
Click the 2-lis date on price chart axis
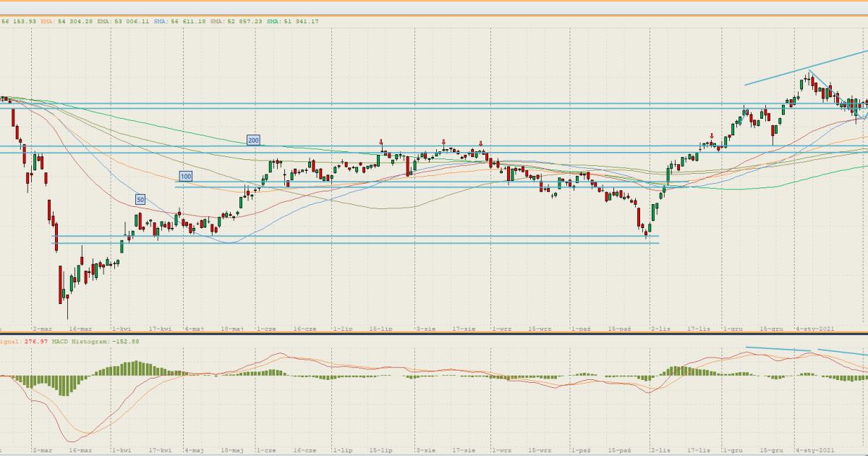point(660,329)
